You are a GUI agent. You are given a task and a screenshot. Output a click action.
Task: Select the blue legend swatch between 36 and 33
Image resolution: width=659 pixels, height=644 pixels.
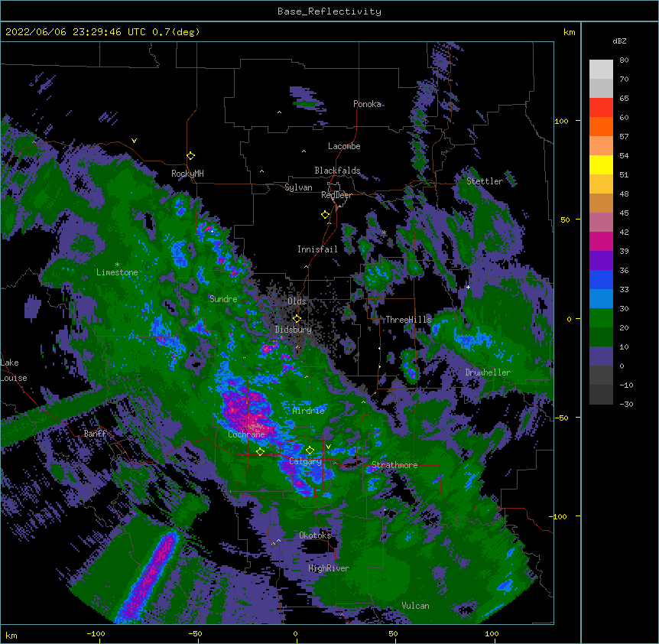click(601, 279)
